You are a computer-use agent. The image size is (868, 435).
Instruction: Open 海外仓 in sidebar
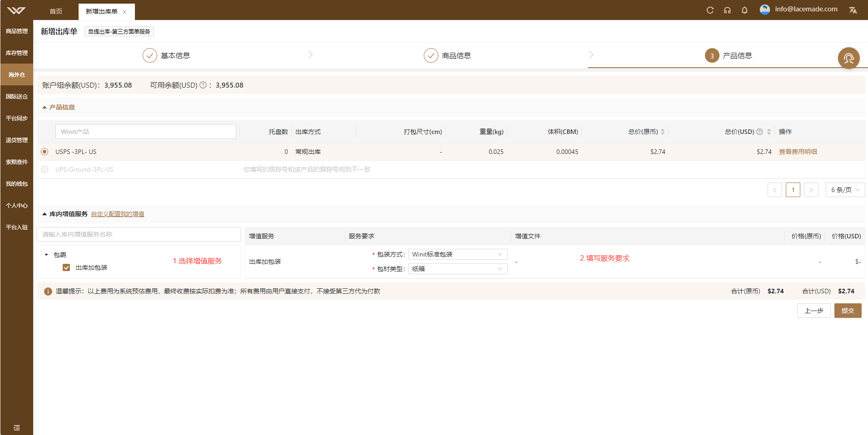[17, 74]
